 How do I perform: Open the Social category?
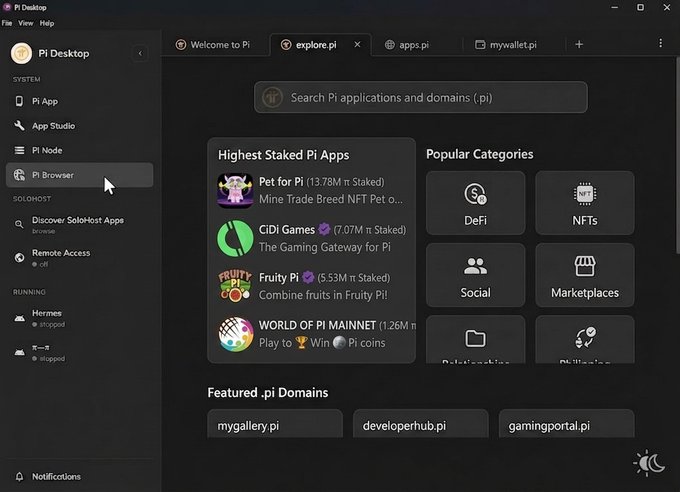(x=476, y=275)
